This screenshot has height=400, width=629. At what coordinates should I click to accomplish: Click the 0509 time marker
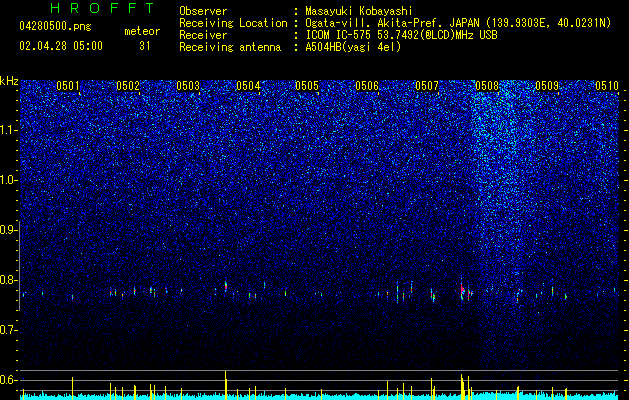[x=547, y=85]
